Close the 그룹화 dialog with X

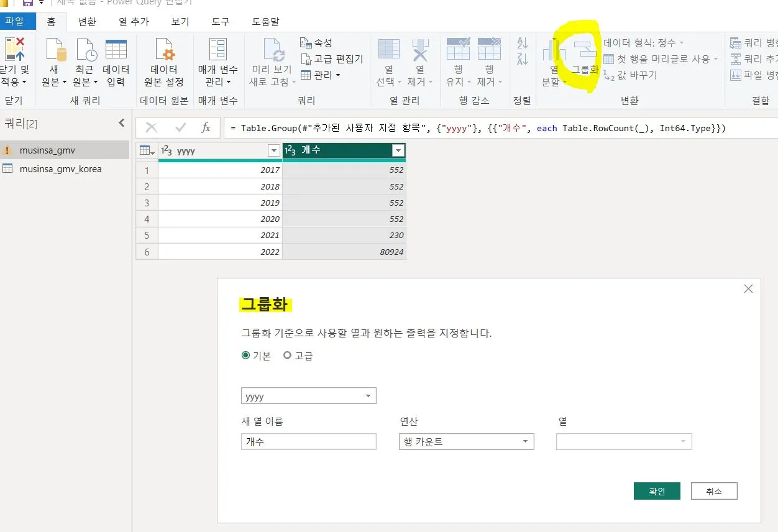(748, 289)
